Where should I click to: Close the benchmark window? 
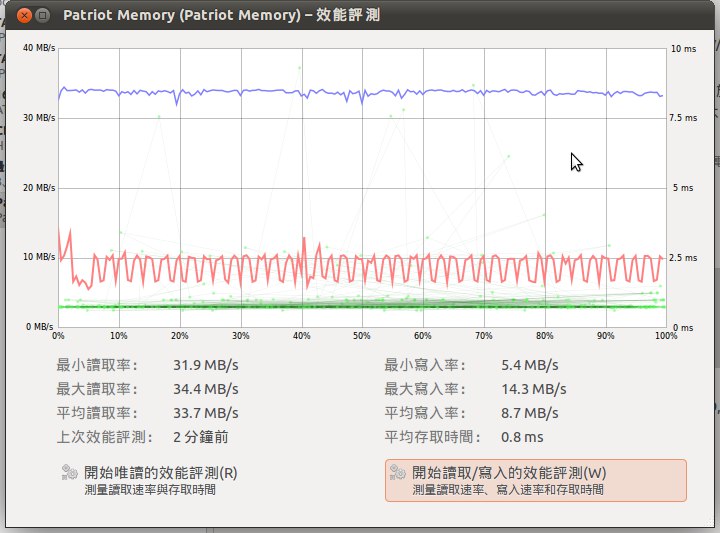(24, 16)
